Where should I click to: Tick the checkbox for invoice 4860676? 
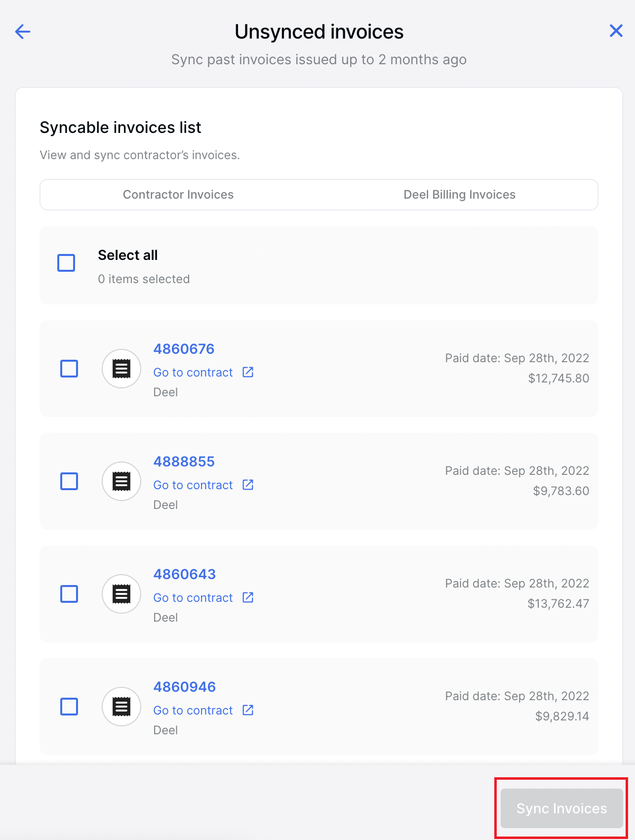click(x=69, y=369)
